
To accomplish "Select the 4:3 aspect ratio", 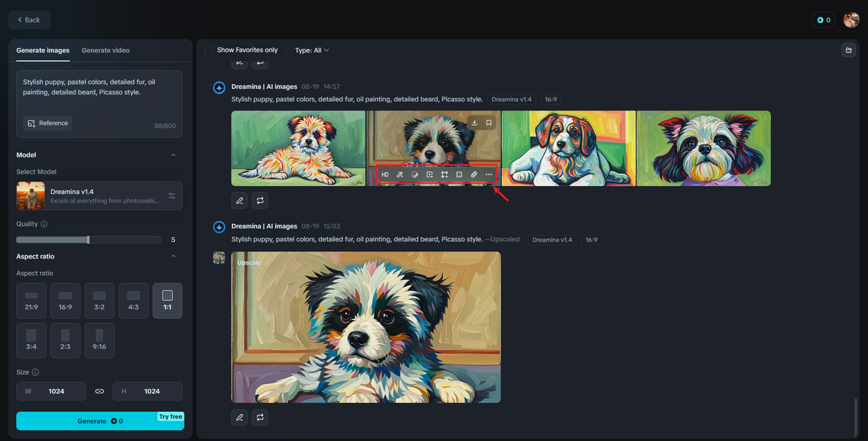I will tap(134, 301).
